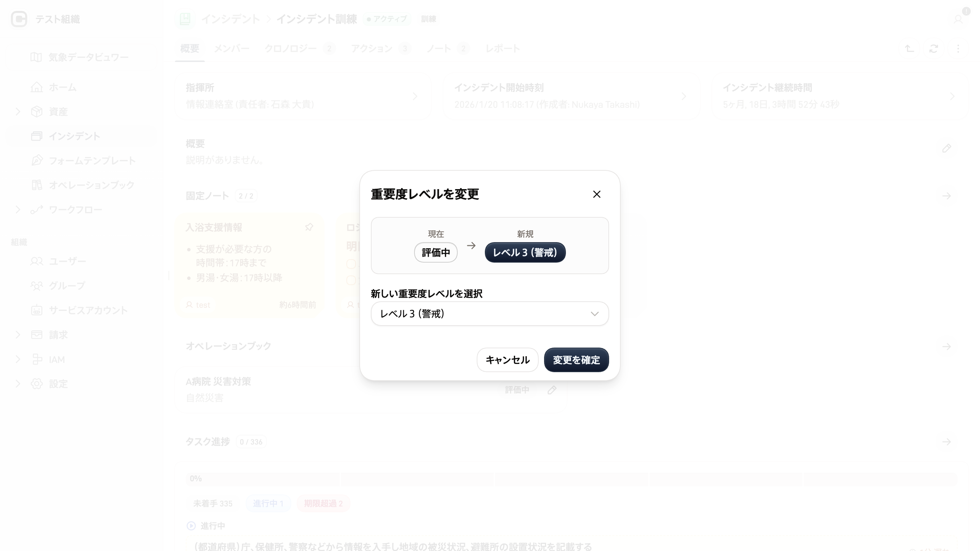This screenshot has width=980, height=551.
Task: Edit the 概要 description pencil icon
Action: pyautogui.click(x=947, y=148)
